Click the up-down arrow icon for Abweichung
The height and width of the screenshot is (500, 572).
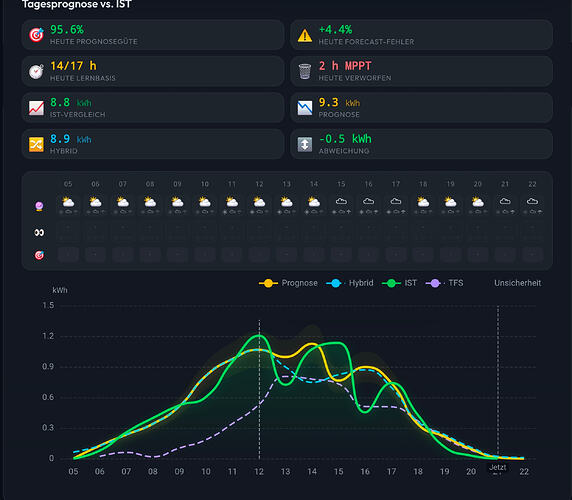[x=305, y=144]
